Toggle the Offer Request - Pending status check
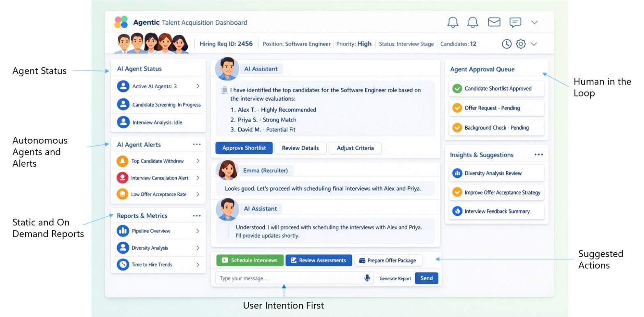Image resolution: width=644 pixels, height=317 pixels. coord(457,108)
